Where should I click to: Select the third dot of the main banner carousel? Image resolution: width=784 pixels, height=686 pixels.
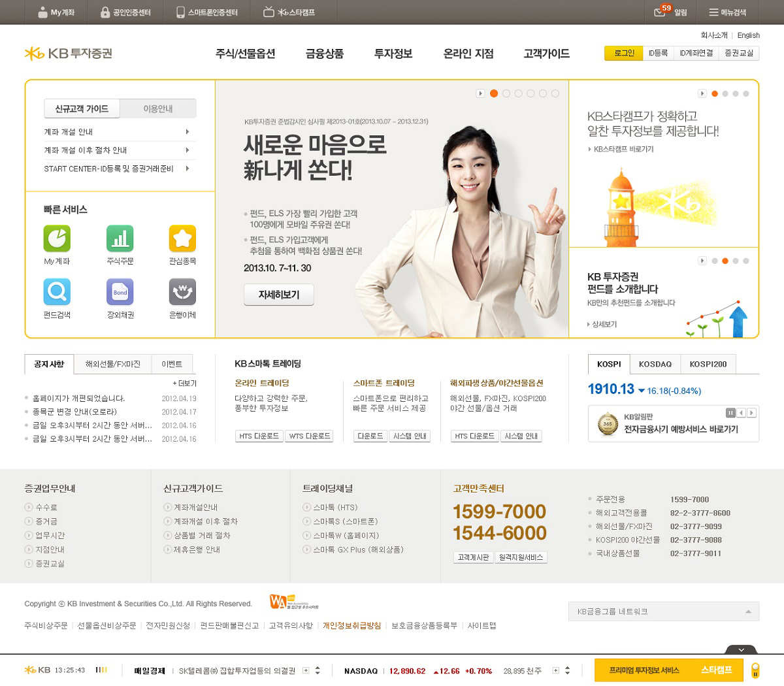(519, 93)
